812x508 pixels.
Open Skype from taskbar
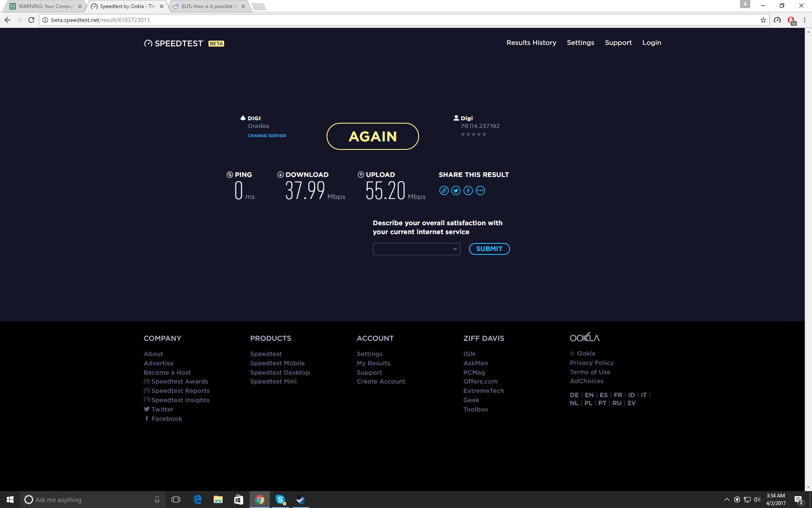tap(280, 500)
